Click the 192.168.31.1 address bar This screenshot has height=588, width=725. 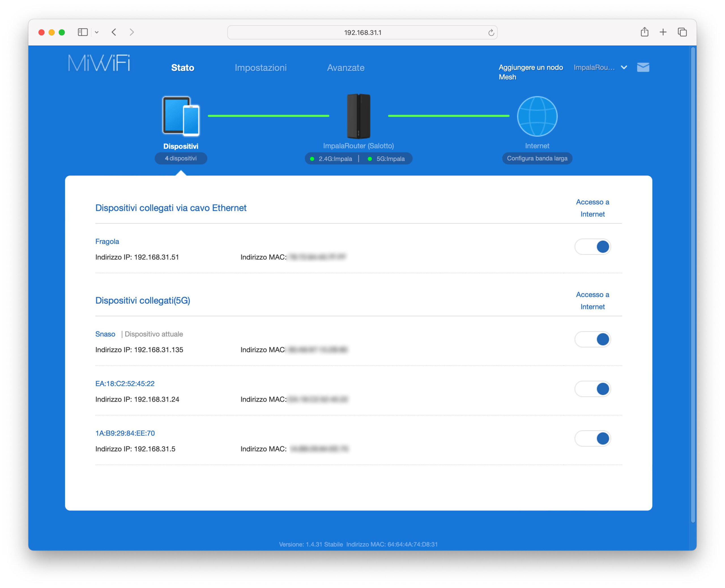click(x=362, y=33)
